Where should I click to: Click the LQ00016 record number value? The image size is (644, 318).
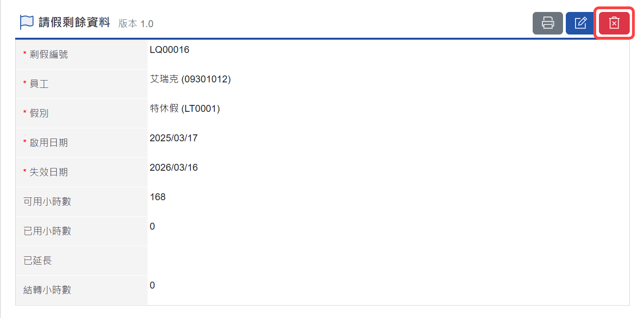tap(169, 50)
